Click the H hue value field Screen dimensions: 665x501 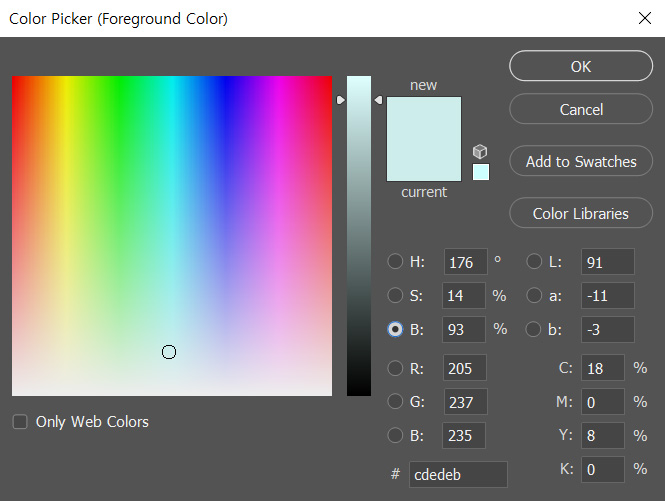pos(465,262)
